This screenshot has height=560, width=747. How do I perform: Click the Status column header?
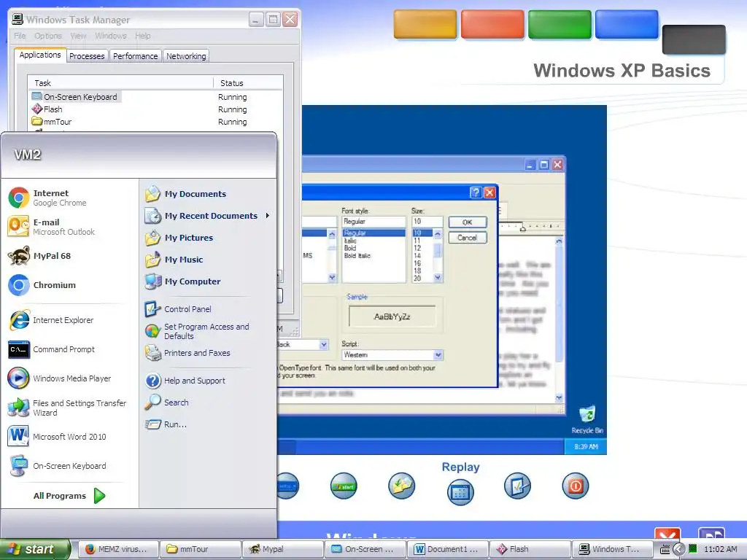pos(248,83)
